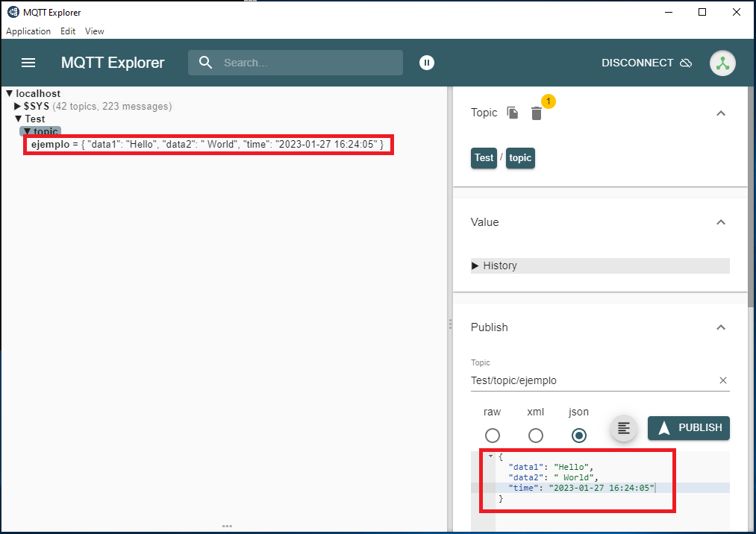Open the green connection health avatar
The width and height of the screenshot is (756, 534).
[722, 63]
